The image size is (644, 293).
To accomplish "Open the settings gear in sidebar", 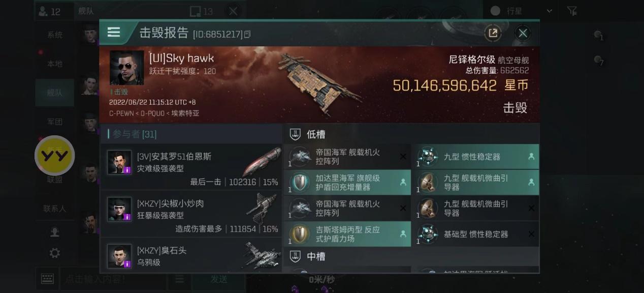I will [x=55, y=253].
